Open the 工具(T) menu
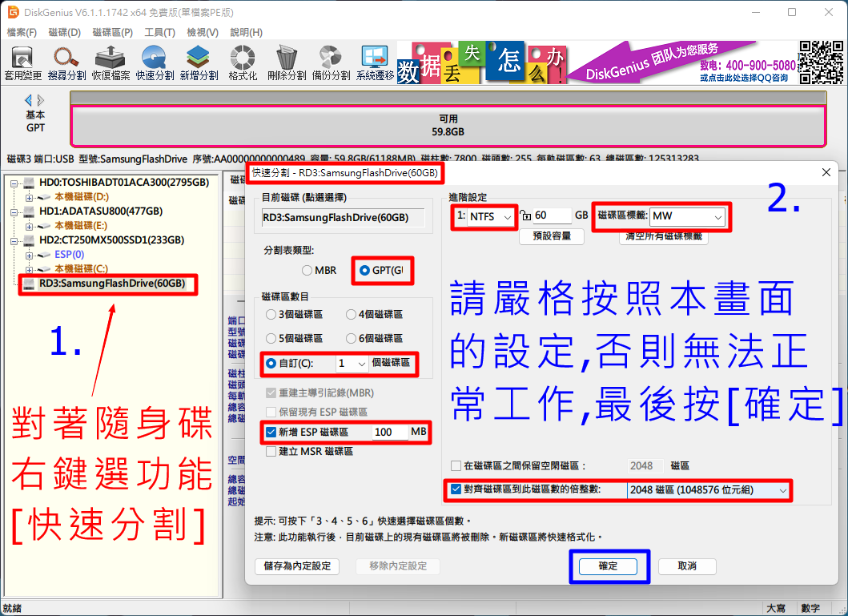Screen dimensions: 848x616 coord(159,32)
